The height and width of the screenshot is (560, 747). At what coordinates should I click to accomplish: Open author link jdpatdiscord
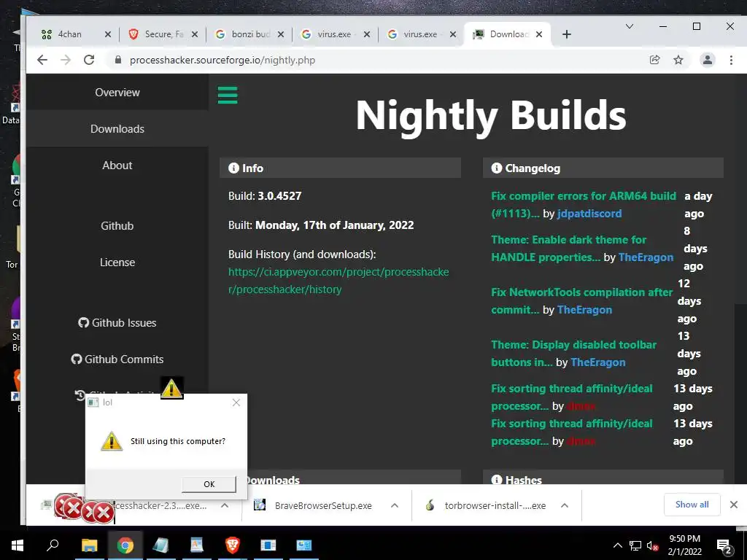coord(589,214)
